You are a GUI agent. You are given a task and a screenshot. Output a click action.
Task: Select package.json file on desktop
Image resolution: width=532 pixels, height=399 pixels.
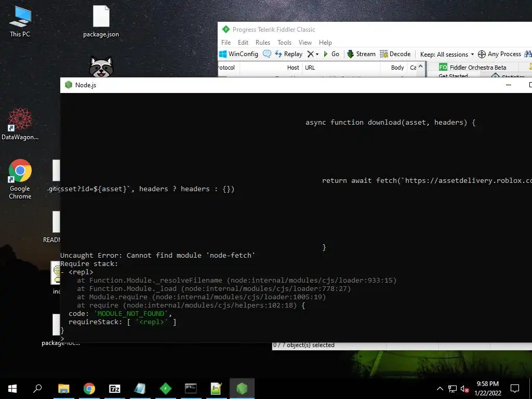pyautogui.click(x=101, y=21)
